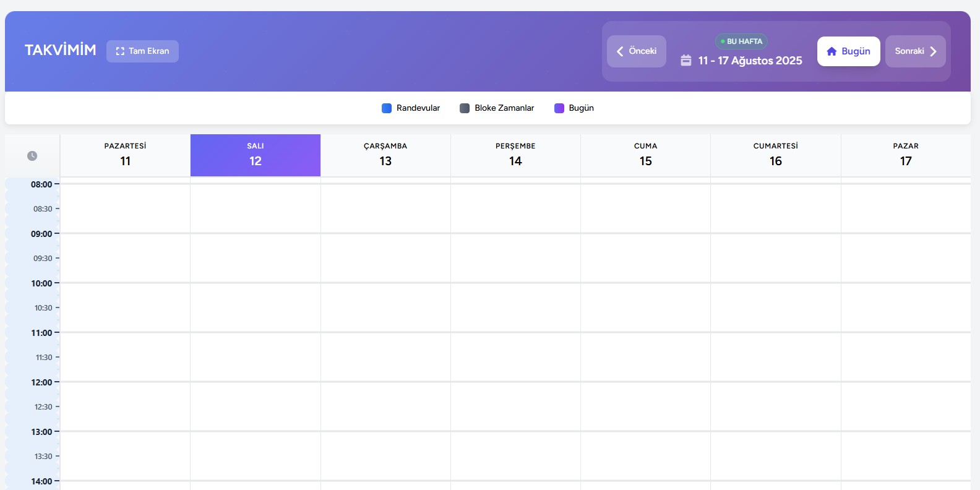
Task: Click the blue Randevular legend swatch
Action: tap(387, 108)
